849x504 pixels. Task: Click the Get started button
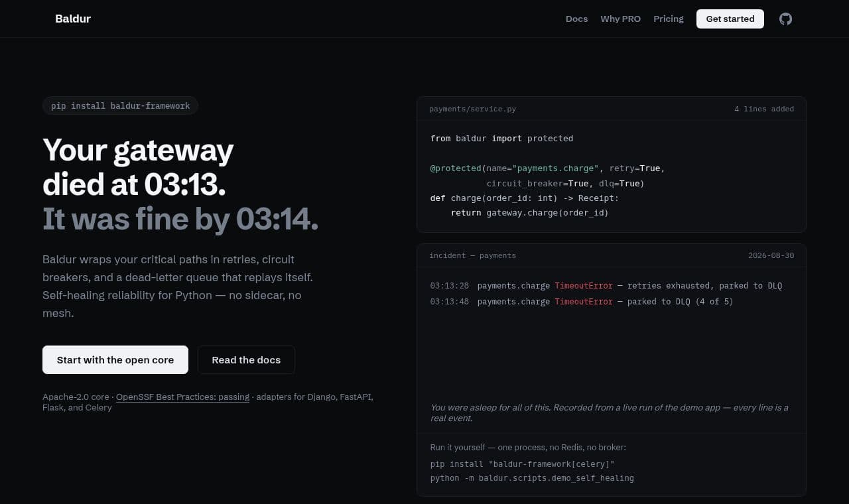click(730, 19)
